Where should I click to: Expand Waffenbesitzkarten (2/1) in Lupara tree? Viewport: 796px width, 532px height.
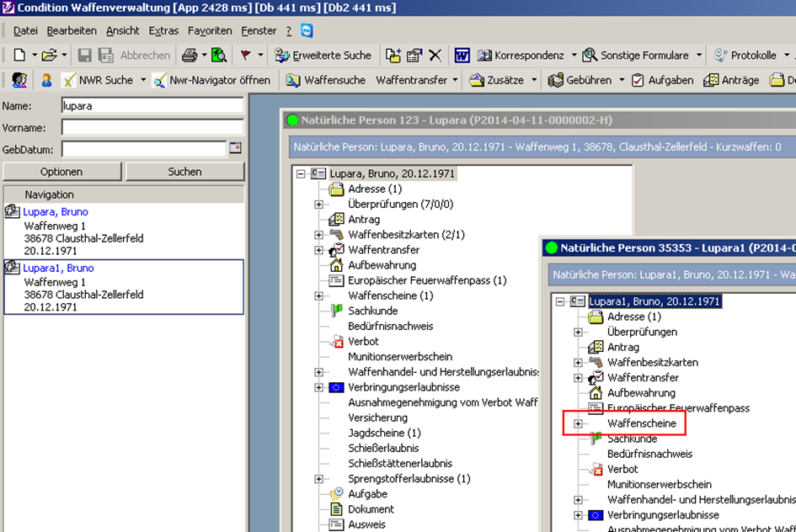tap(318, 235)
